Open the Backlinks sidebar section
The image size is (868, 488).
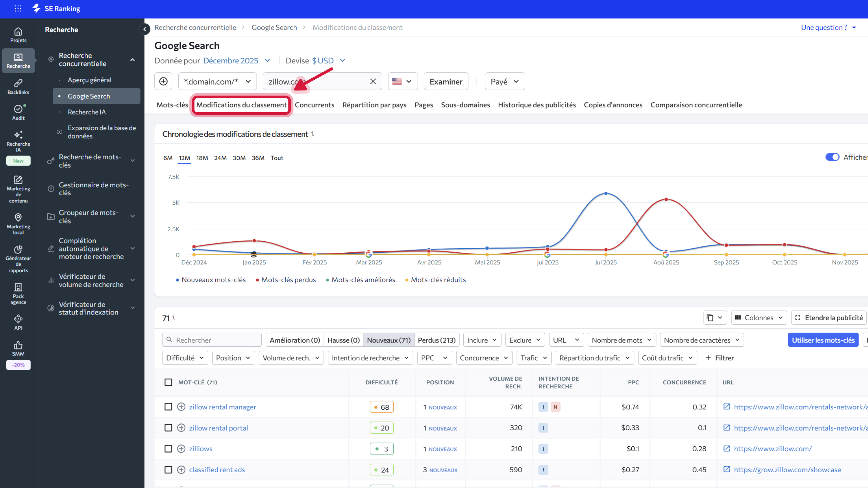[18, 86]
